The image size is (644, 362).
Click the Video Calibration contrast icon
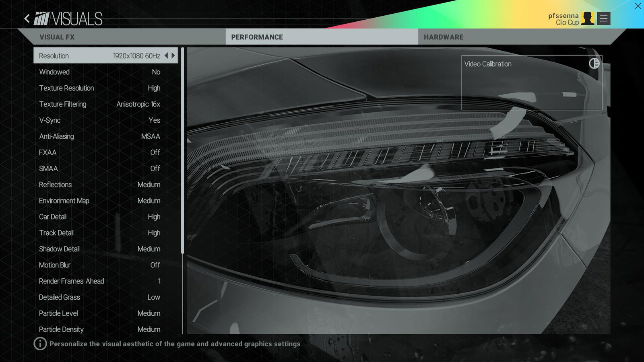(x=594, y=64)
